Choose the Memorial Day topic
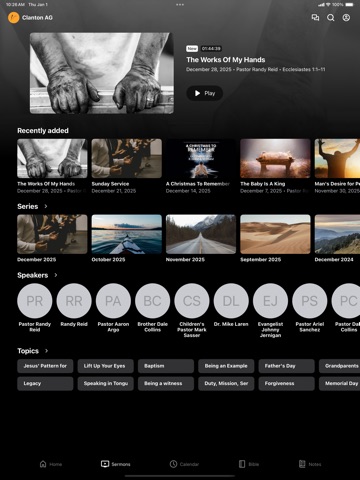The height and width of the screenshot is (480, 360). pyautogui.click(x=339, y=384)
